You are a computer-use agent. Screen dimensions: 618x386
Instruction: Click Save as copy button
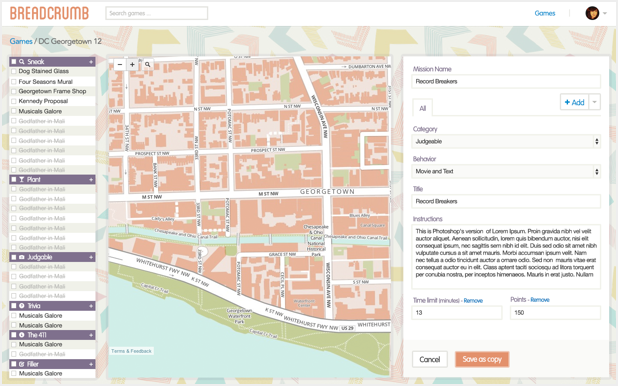click(x=482, y=359)
